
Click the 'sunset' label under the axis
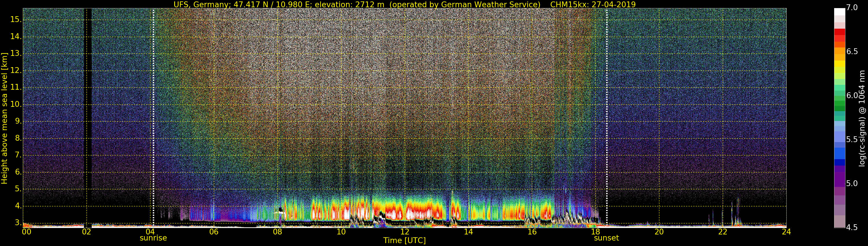[x=606, y=238]
